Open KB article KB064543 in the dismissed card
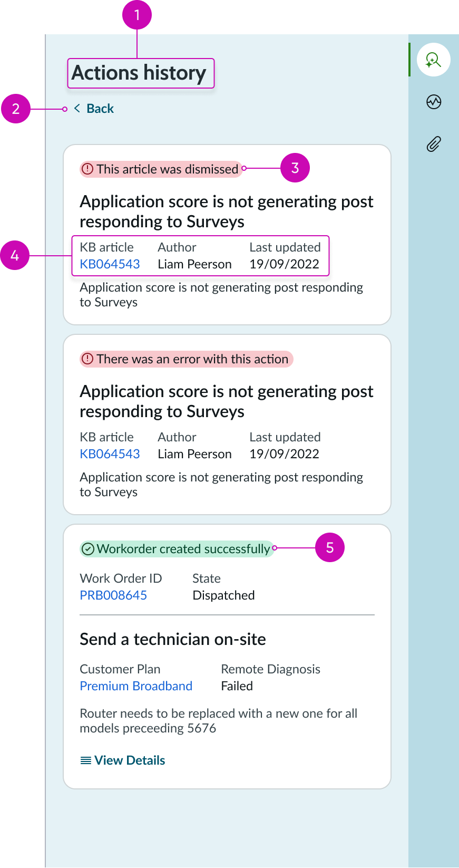 point(110,264)
